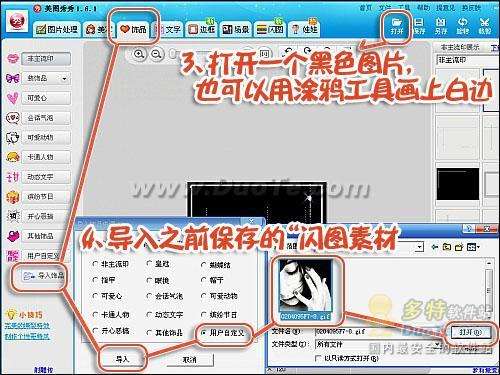
Task: Click the 打开 button in file dialog
Action: (471, 332)
